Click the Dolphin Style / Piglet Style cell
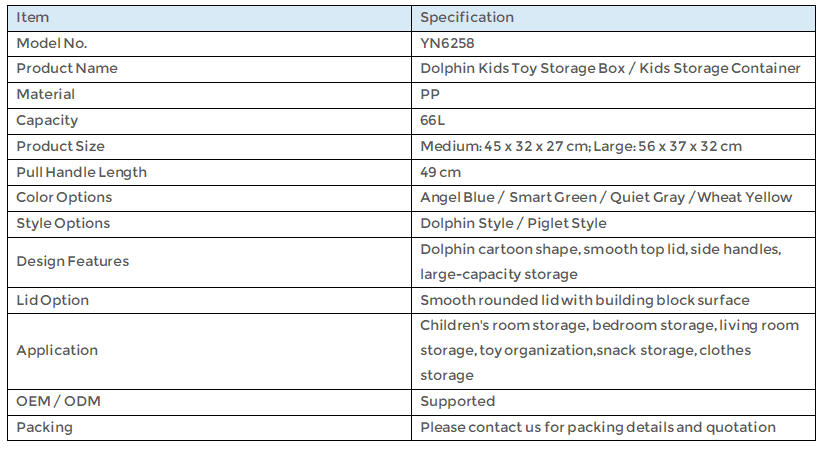This screenshot has height=453, width=820. tap(613, 224)
